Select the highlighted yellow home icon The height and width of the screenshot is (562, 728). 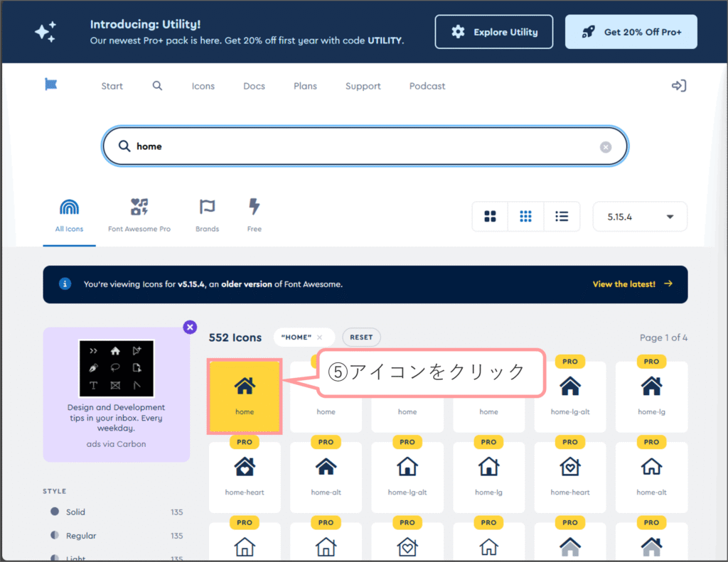click(x=245, y=396)
